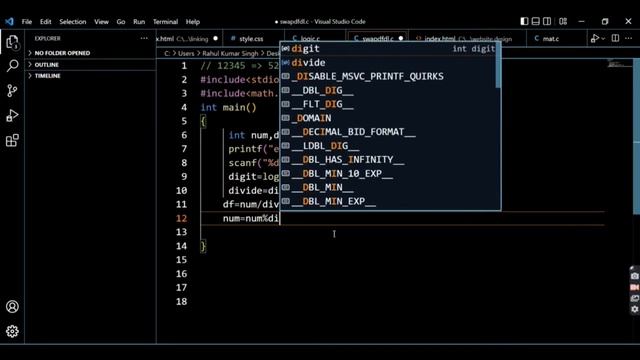Open the Go menu
This screenshot has height=360, width=640.
(121, 22)
